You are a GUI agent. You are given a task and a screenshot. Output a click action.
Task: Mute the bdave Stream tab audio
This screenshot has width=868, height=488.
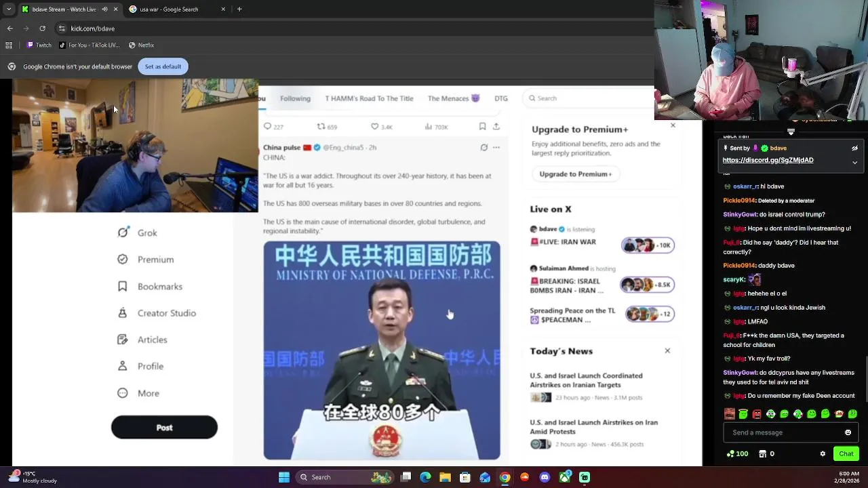coord(104,9)
